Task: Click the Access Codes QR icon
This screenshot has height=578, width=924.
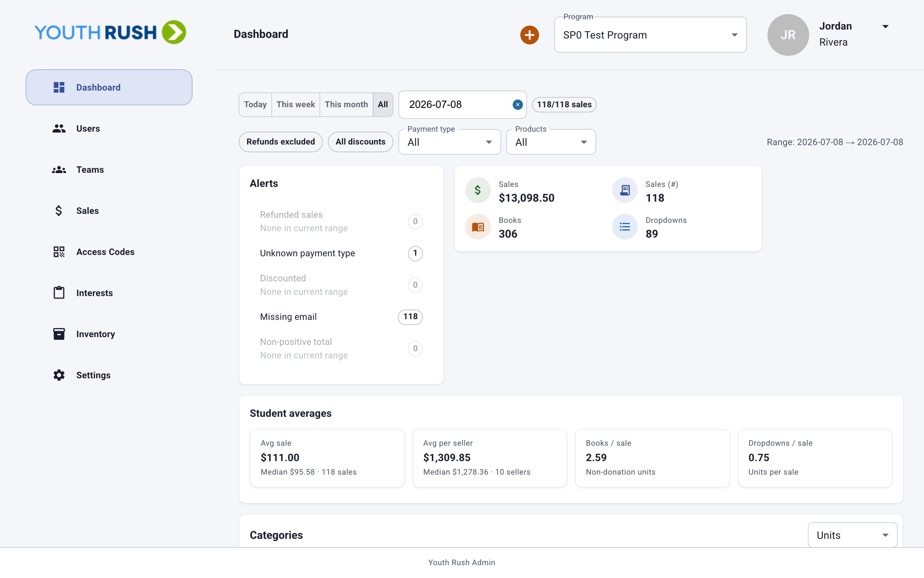Action: pyautogui.click(x=59, y=252)
